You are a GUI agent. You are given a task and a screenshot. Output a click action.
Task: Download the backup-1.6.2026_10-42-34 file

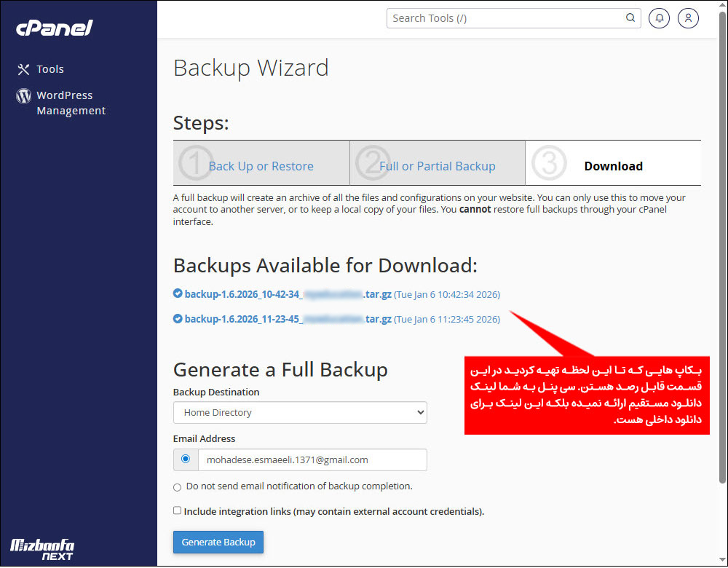[288, 294]
